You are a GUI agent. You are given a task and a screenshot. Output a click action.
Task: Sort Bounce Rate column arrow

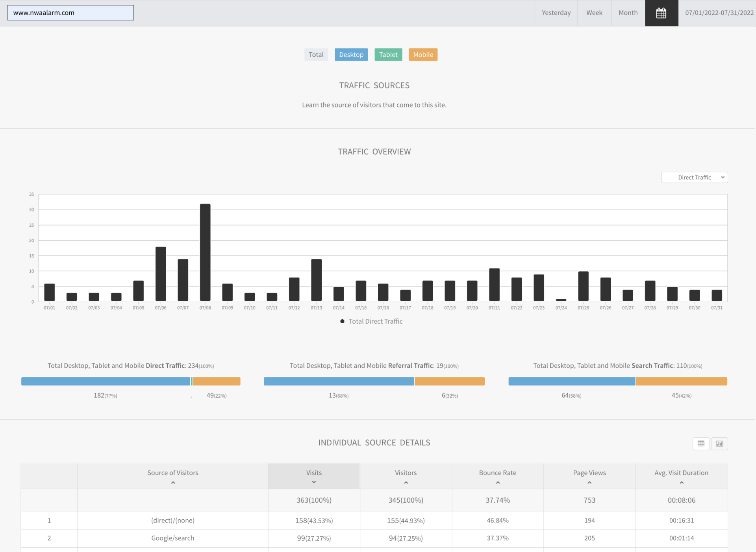(498, 483)
